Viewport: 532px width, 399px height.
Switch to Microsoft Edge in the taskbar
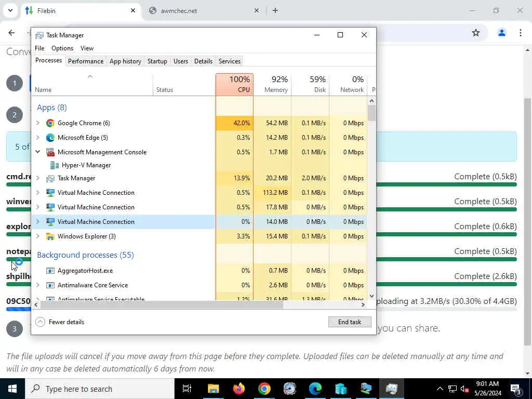[x=315, y=389]
